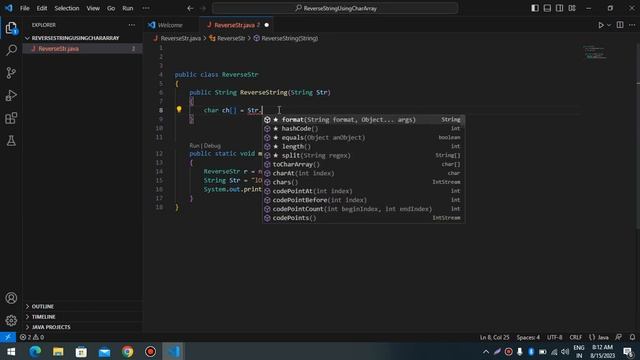This screenshot has width=640, height=360.
Task: Change line ending via CRLF status item
Action: coord(576,338)
